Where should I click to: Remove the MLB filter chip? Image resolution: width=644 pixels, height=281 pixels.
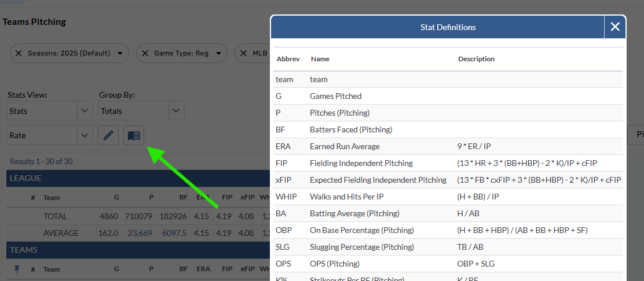click(244, 53)
